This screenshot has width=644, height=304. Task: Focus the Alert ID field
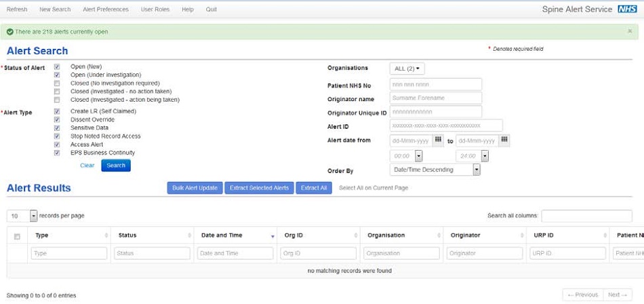pyautogui.click(x=446, y=126)
